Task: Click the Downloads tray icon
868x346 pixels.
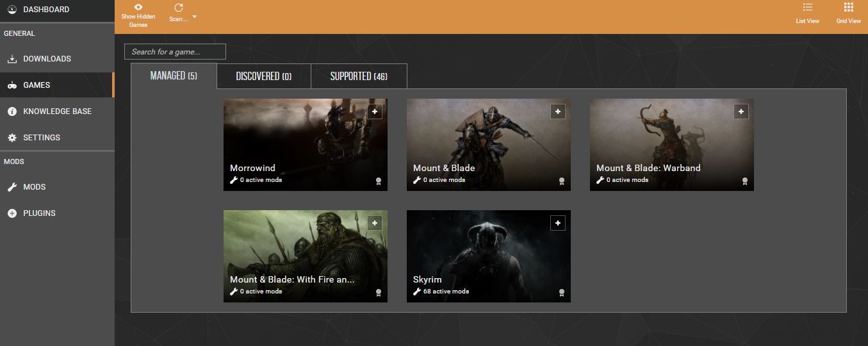Action: 12,59
